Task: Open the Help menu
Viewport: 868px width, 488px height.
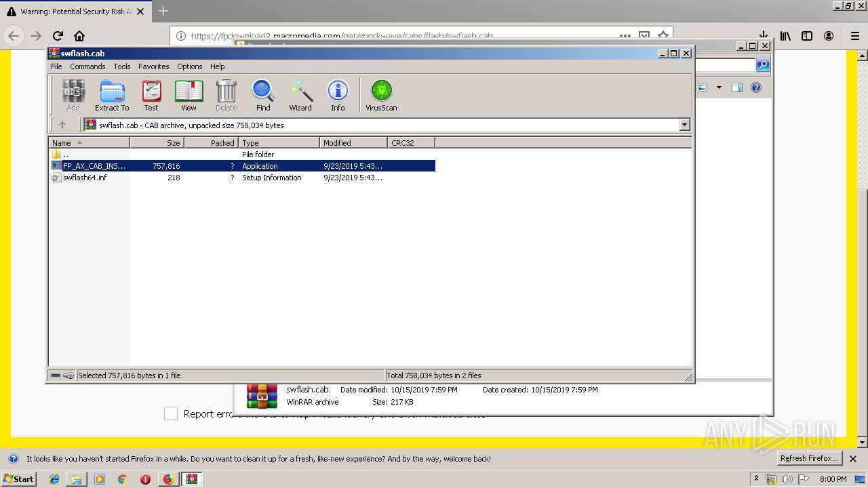Action: click(x=217, y=66)
